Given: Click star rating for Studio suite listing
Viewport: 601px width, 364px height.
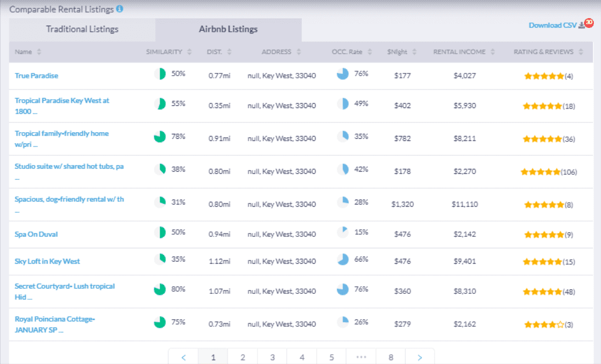Looking at the screenshot, I should tap(540, 172).
